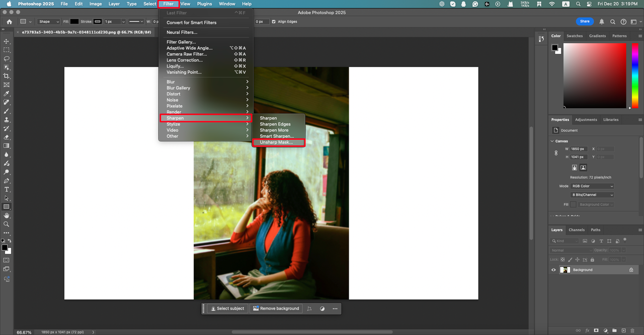The height and width of the screenshot is (335, 644).
Task: Pick a color in the Color panel field
Action: point(595,74)
